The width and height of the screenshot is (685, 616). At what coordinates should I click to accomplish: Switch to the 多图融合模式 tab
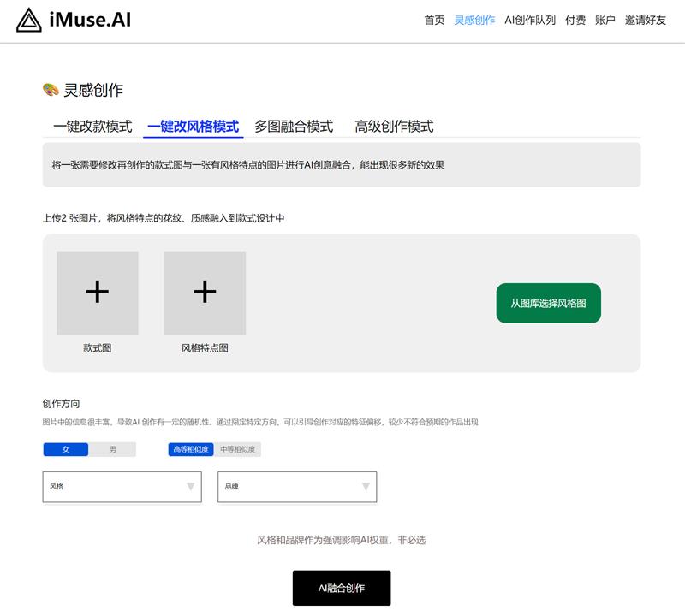[x=293, y=125]
